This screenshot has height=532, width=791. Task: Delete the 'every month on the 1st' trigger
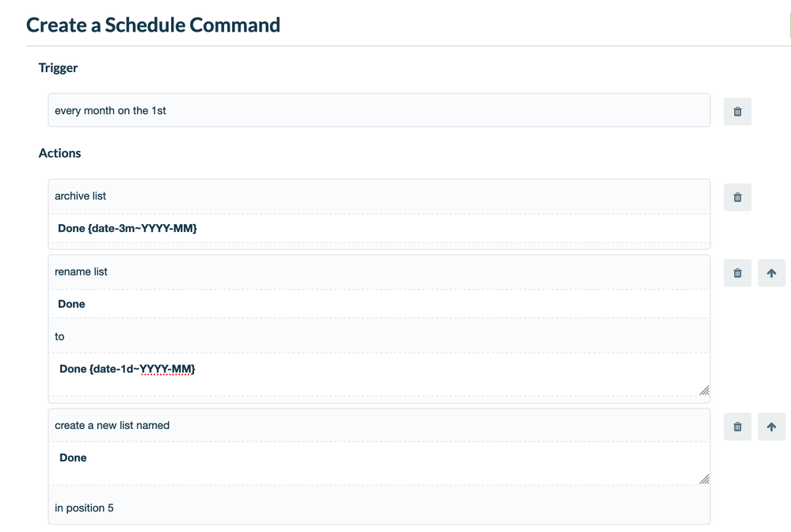[737, 112]
